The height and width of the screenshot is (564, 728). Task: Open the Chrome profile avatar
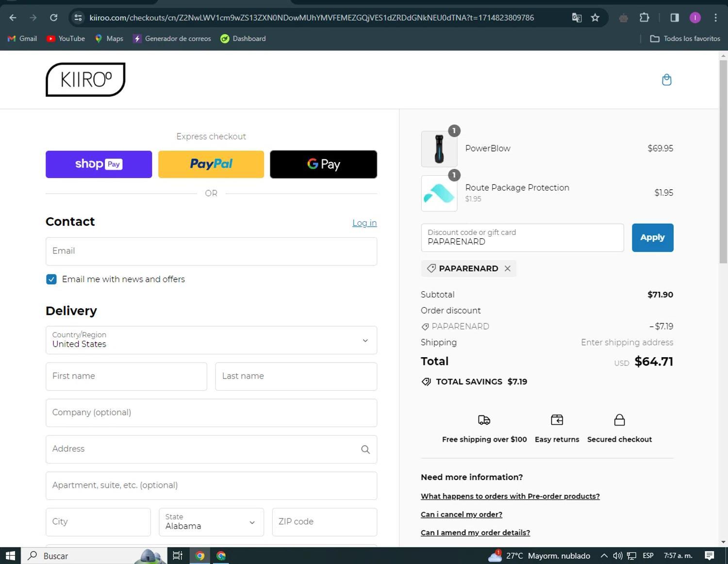[x=695, y=18]
